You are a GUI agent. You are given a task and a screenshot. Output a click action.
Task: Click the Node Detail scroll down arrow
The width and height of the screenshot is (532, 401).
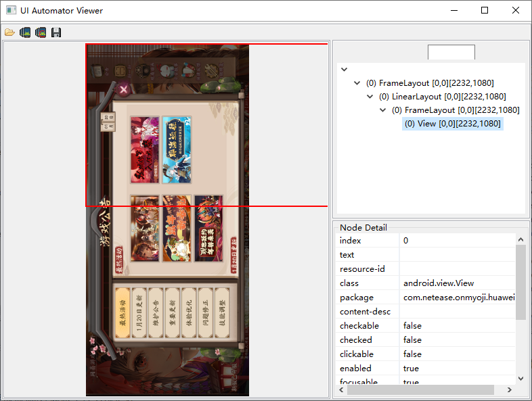pyautogui.click(x=520, y=379)
